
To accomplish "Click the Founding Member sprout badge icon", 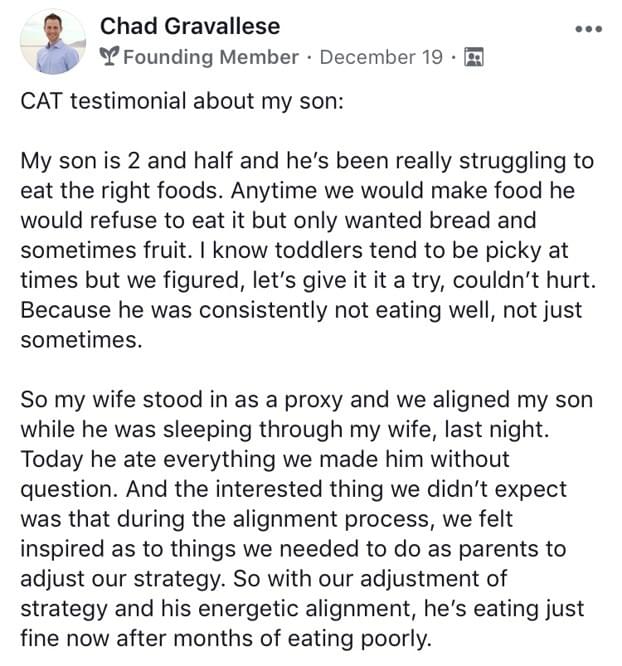I will pos(109,57).
